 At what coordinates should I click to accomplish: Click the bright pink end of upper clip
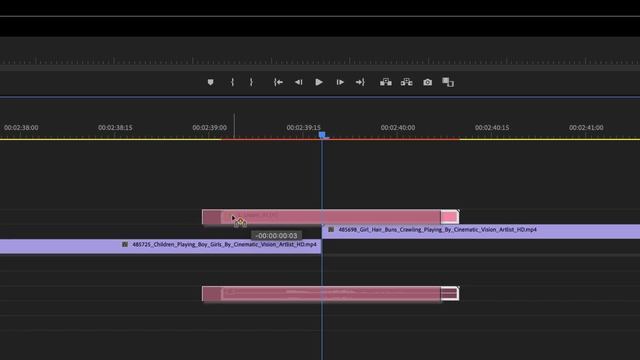450,217
